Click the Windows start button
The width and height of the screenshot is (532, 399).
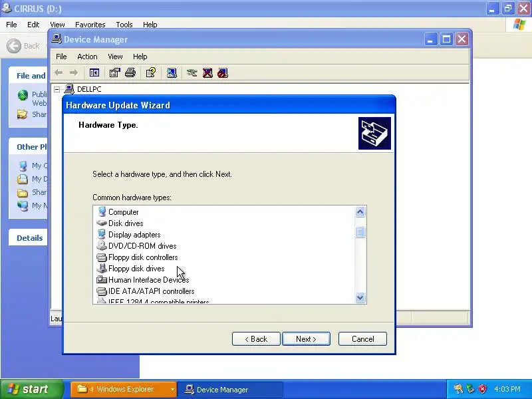[x=31, y=389]
